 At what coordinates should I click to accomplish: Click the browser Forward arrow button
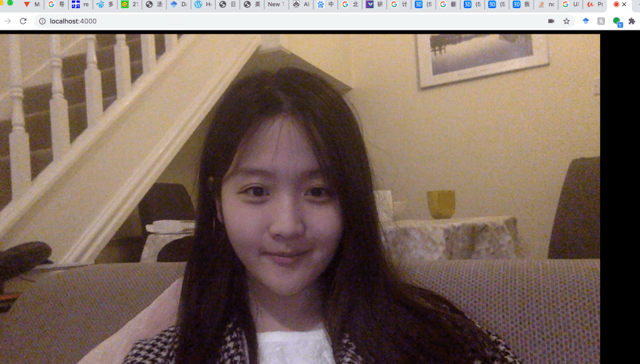click(7, 21)
